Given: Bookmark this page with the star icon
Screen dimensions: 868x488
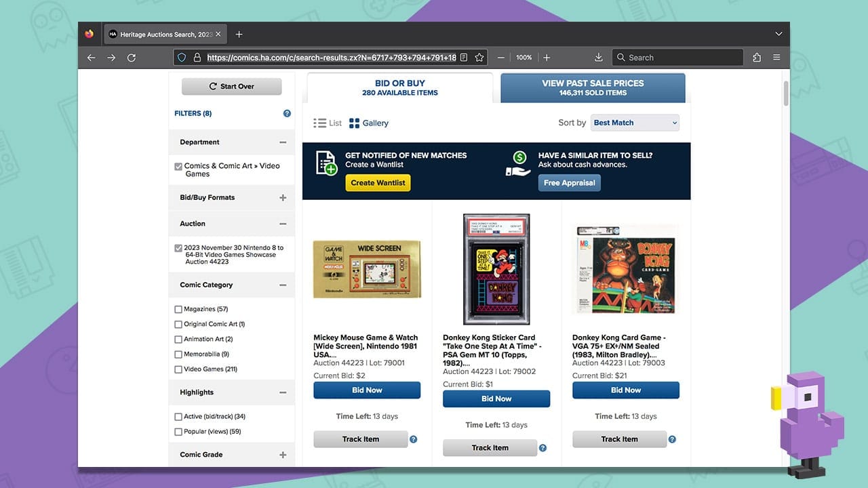Looking at the screenshot, I should [x=479, y=58].
